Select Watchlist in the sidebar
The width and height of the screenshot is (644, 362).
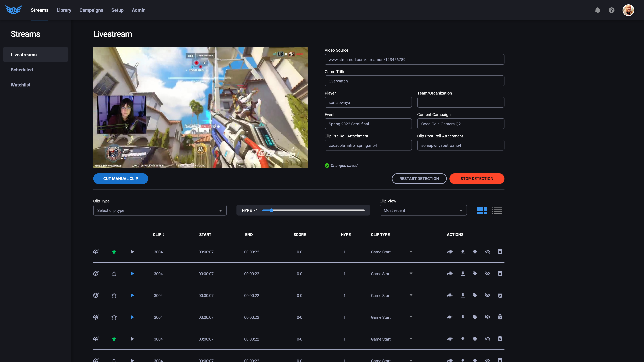tap(20, 85)
